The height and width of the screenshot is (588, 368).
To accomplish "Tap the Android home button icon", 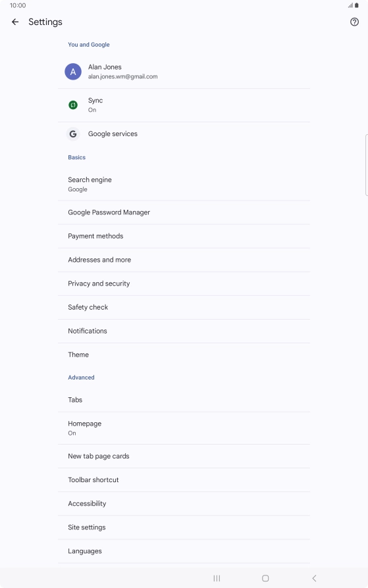I will click(265, 578).
